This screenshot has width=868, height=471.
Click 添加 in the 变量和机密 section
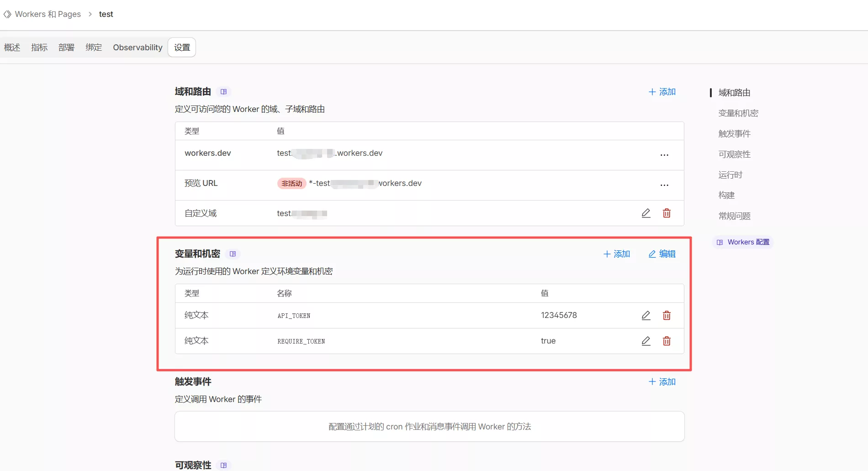[x=616, y=254]
